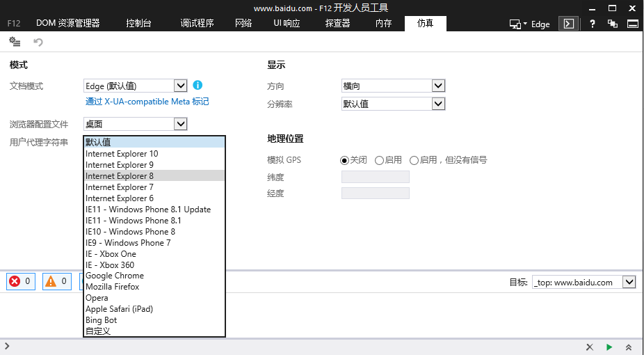Image resolution: width=644 pixels, height=355 pixels.
Task: Switch to the 控制台 tab
Action: (x=138, y=24)
